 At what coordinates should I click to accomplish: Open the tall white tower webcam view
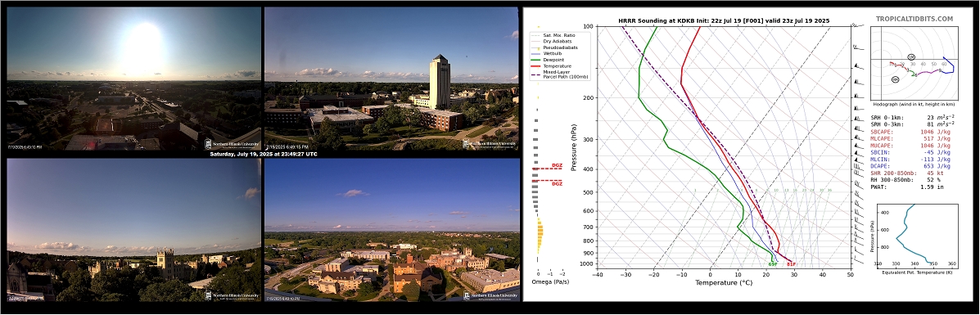[x=391, y=78]
